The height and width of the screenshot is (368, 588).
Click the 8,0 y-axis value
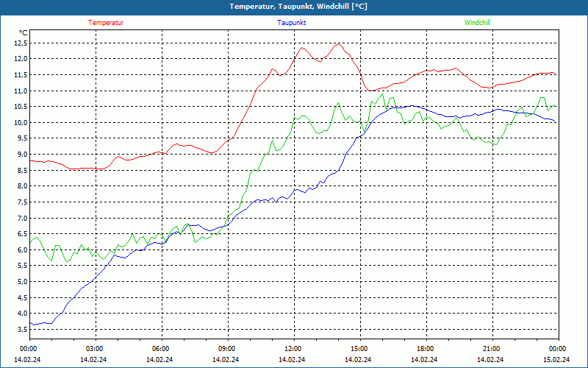click(23, 186)
